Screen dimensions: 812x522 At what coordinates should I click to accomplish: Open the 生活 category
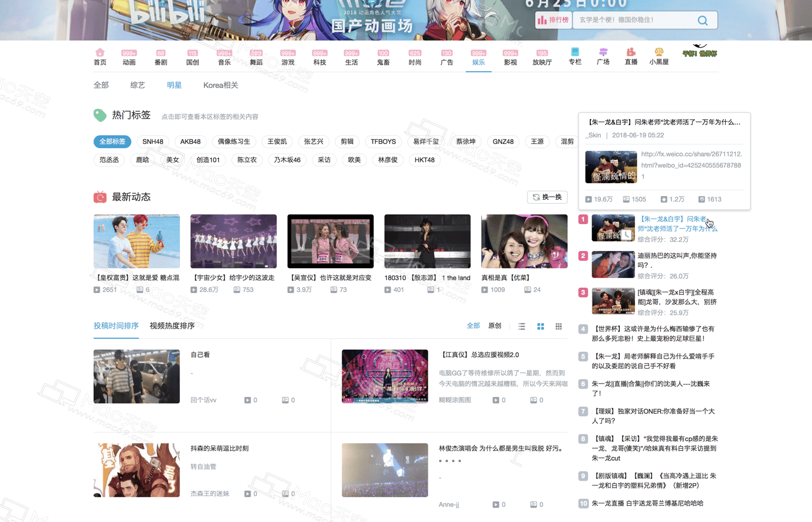point(351,58)
